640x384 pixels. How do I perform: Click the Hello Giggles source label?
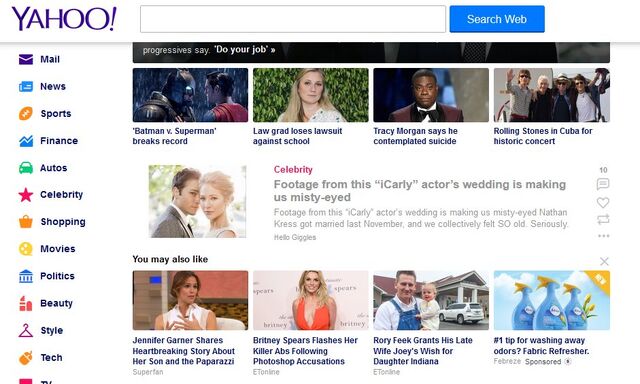(x=295, y=237)
